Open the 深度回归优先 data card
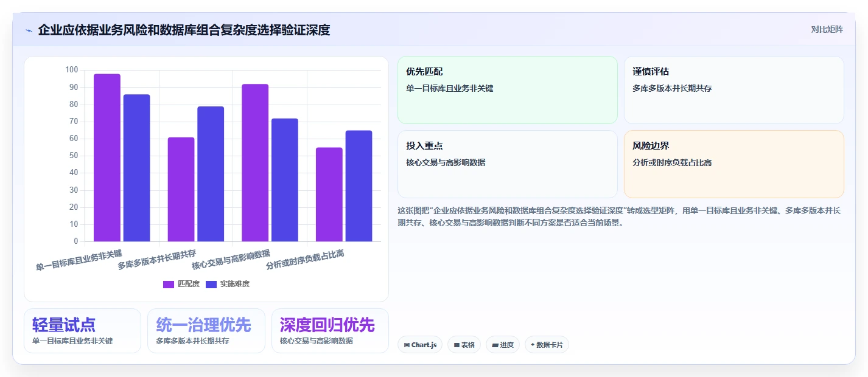 coord(330,331)
